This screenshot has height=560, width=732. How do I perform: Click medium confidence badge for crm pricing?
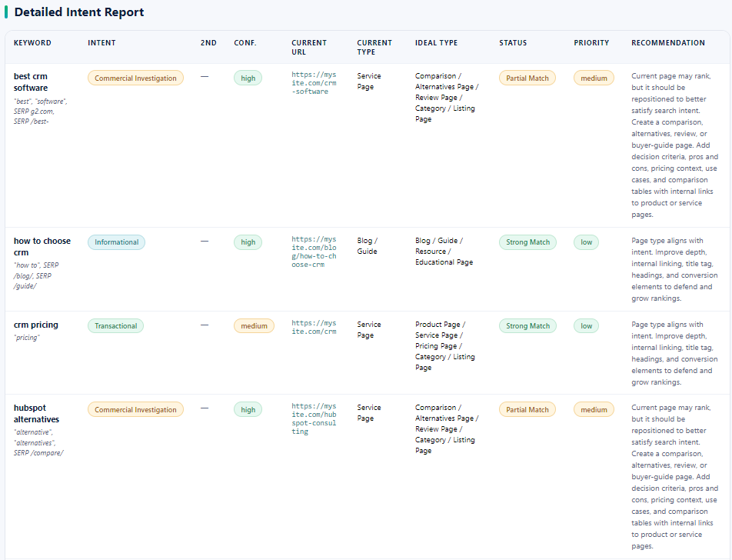tap(254, 325)
